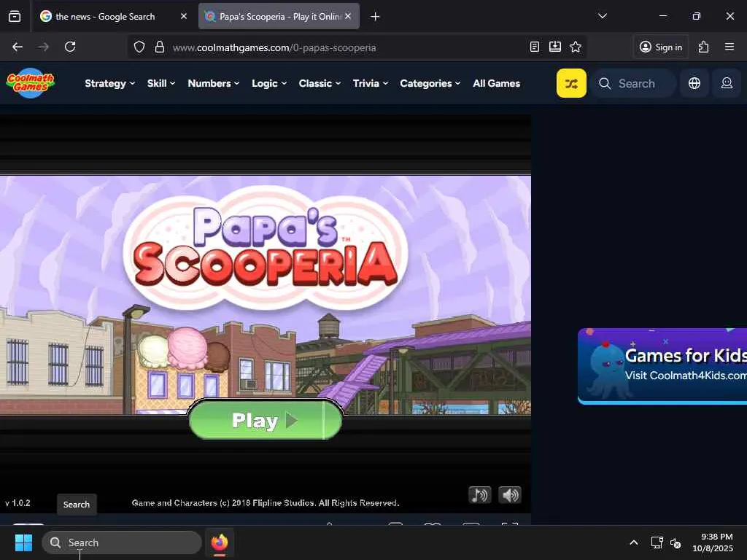This screenshot has width=747, height=560.
Task: Click the Sign in button in Firefox
Action: pyautogui.click(x=661, y=47)
